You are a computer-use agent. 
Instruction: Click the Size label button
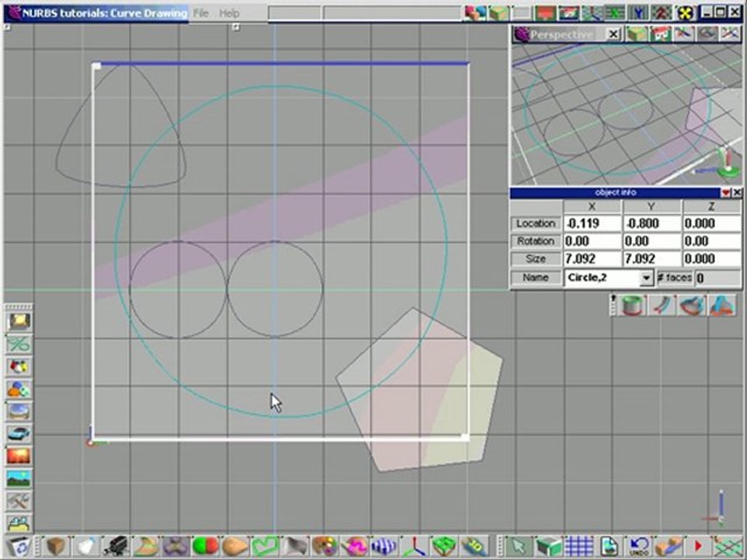click(536, 258)
